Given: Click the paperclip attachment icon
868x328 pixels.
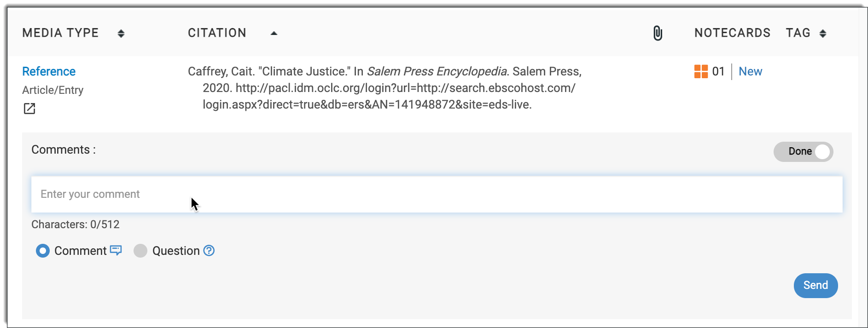Looking at the screenshot, I should coord(658,33).
